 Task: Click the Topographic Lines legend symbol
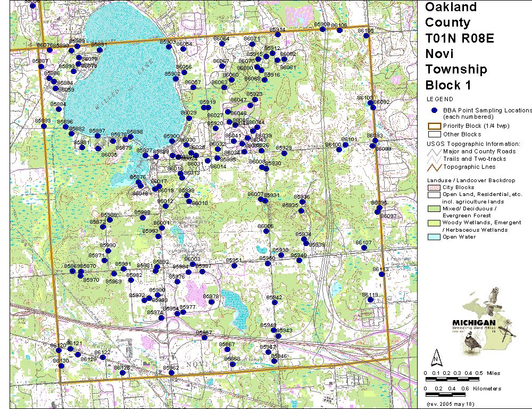point(434,167)
